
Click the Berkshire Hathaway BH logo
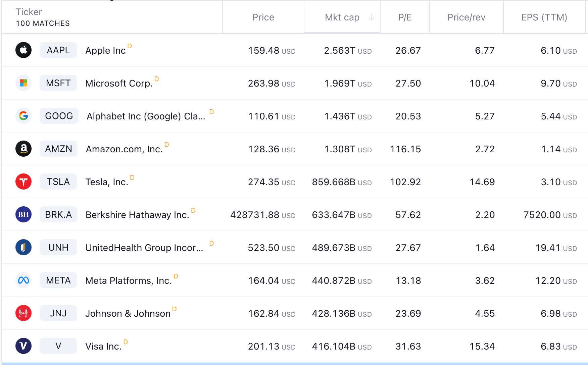[x=23, y=214]
